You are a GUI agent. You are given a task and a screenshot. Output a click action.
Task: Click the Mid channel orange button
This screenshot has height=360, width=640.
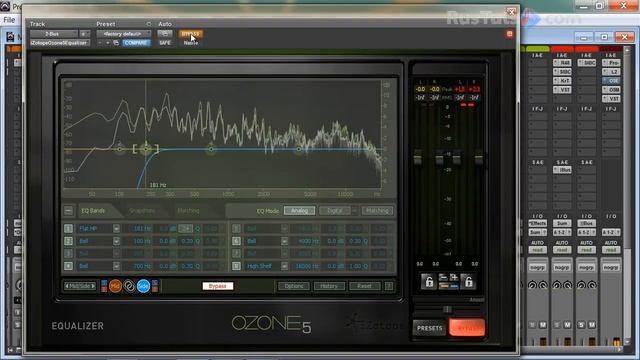pos(116,286)
